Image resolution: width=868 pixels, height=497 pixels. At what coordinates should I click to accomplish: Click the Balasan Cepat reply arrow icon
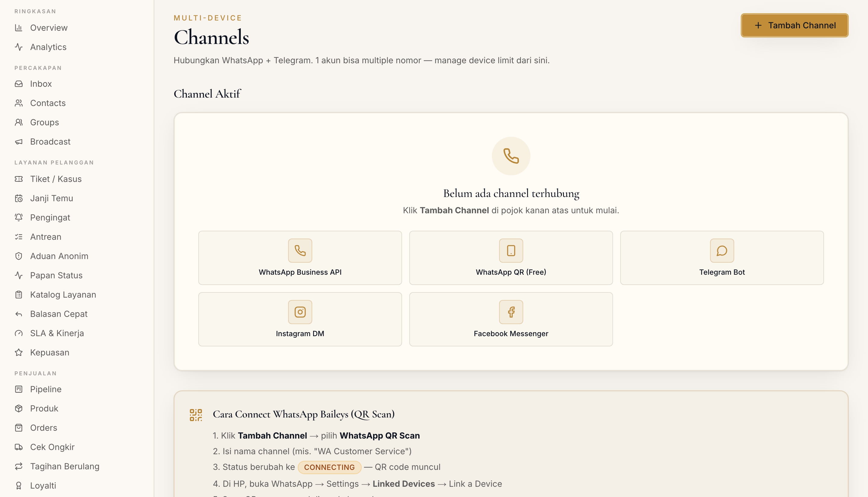(x=19, y=314)
